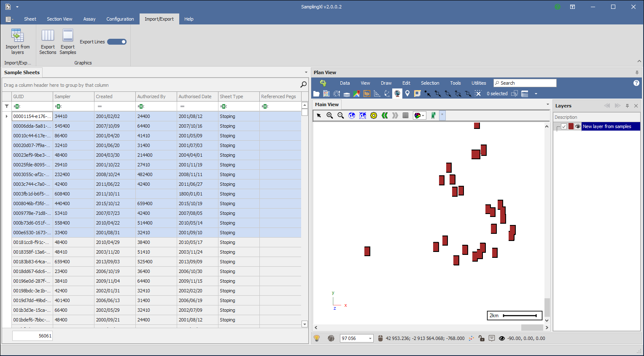This screenshot has width=644, height=356.
Task: Click the Export Samples icon
Action: tap(68, 36)
